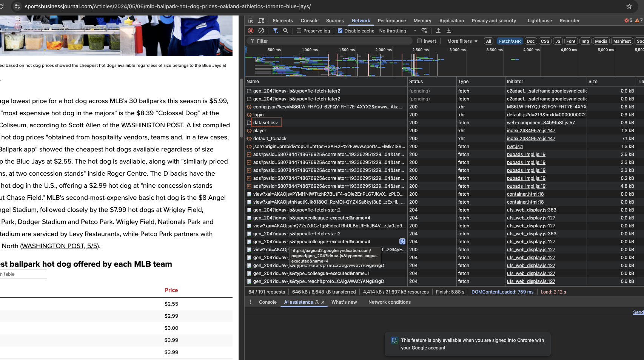Enable the Preserve log checkbox
This screenshot has height=360, width=644.
(299, 31)
